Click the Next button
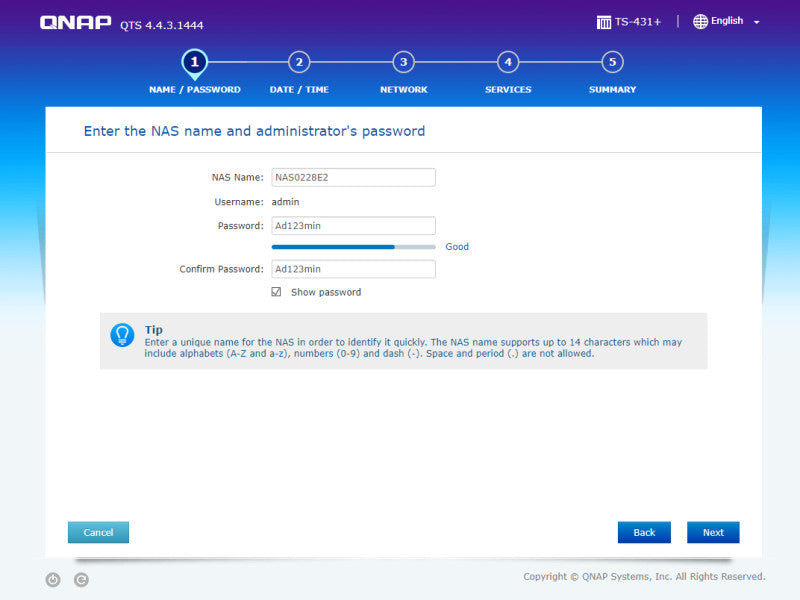The width and height of the screenshot is (800, 600). pyautogui.click(x=713, y=532)
